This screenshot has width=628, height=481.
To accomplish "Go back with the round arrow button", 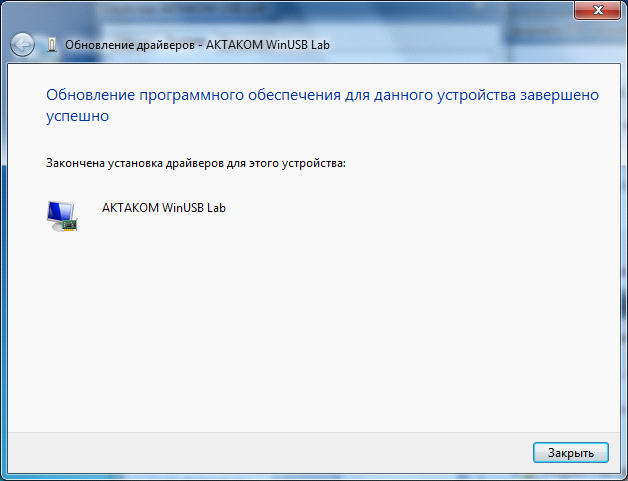I will [x=22, y=44].
